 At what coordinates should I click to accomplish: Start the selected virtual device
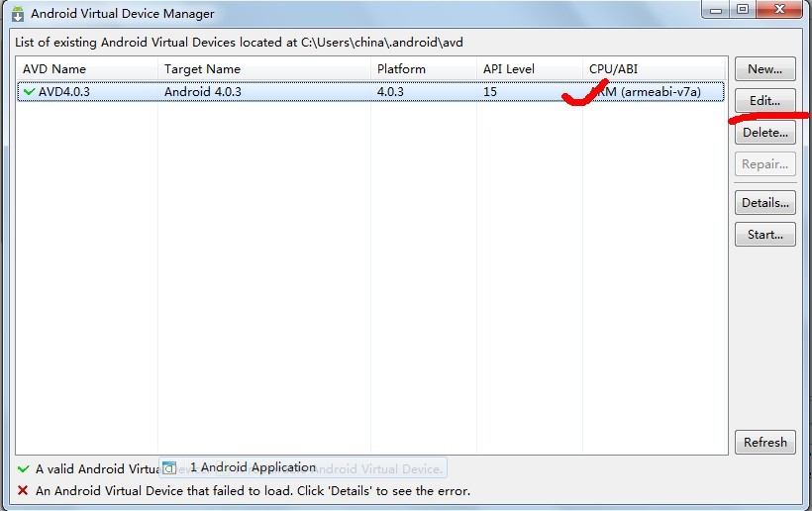[x=764, y=235]
